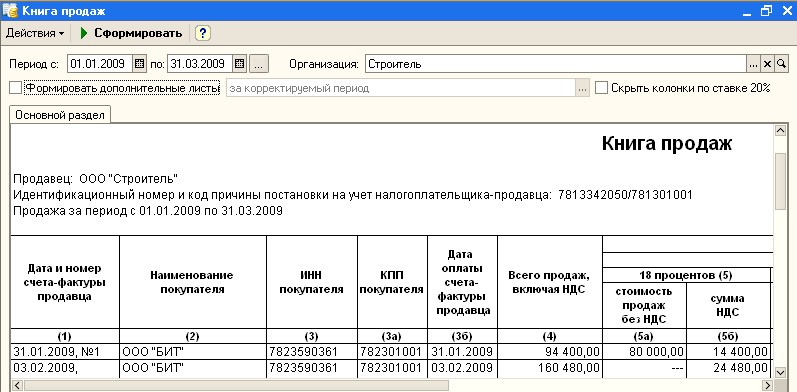
Task: Click the header Наименование покупателя
Action: (192, 282)
